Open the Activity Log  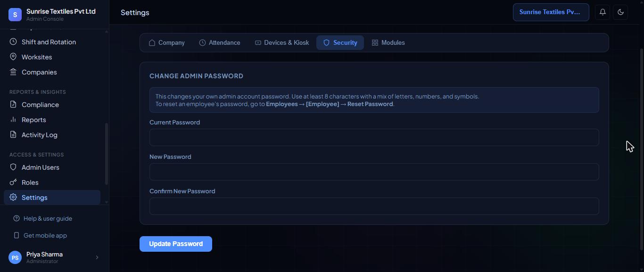(52, 135)
